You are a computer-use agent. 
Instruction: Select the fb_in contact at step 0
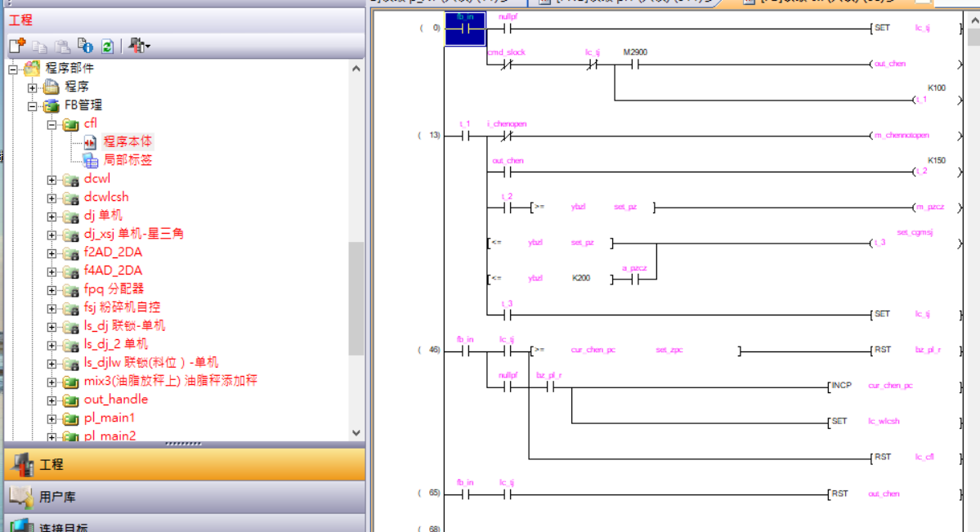click(465, 29)
